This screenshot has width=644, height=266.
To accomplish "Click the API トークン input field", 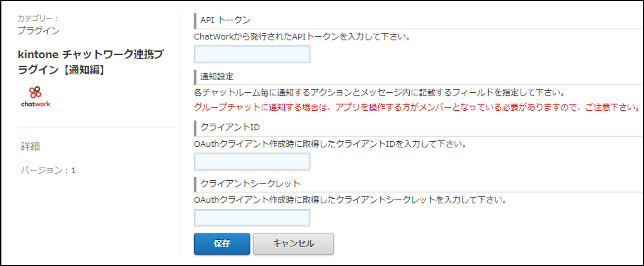I will tap(252, 54).
